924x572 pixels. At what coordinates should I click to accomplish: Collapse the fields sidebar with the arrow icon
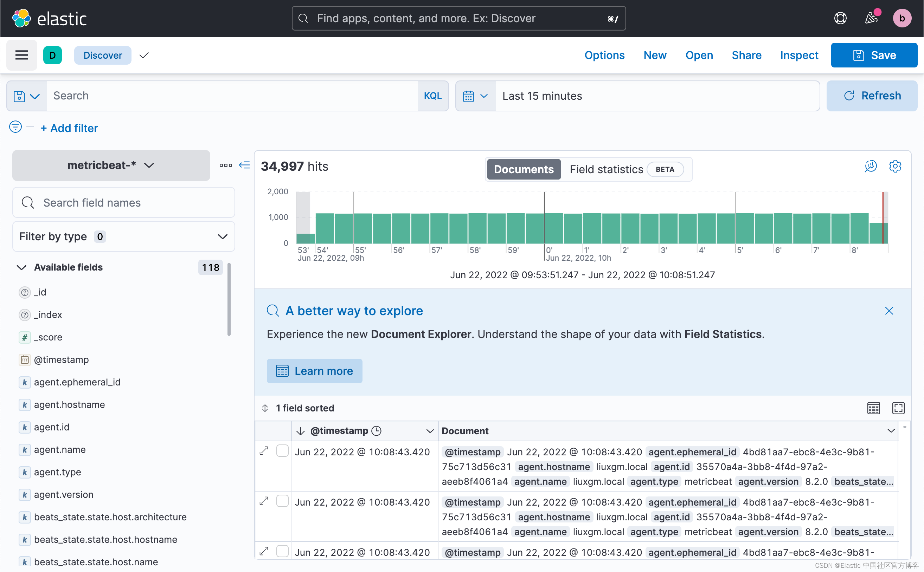click(244, 165)
